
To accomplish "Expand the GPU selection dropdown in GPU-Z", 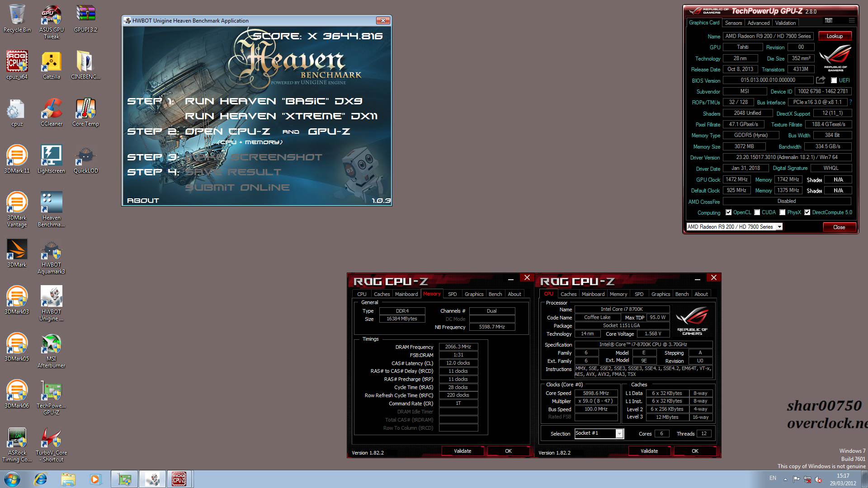I will pos(779,227).
